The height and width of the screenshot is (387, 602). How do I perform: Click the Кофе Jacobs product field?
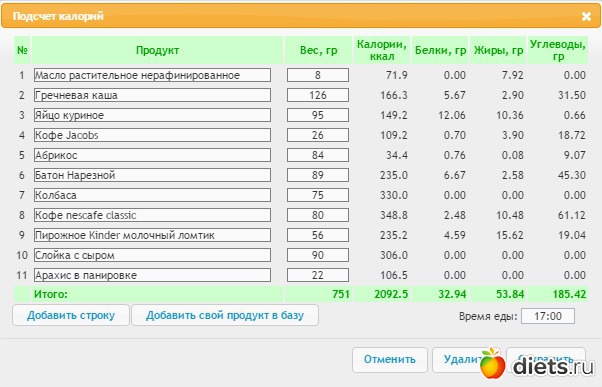point(152,135)
